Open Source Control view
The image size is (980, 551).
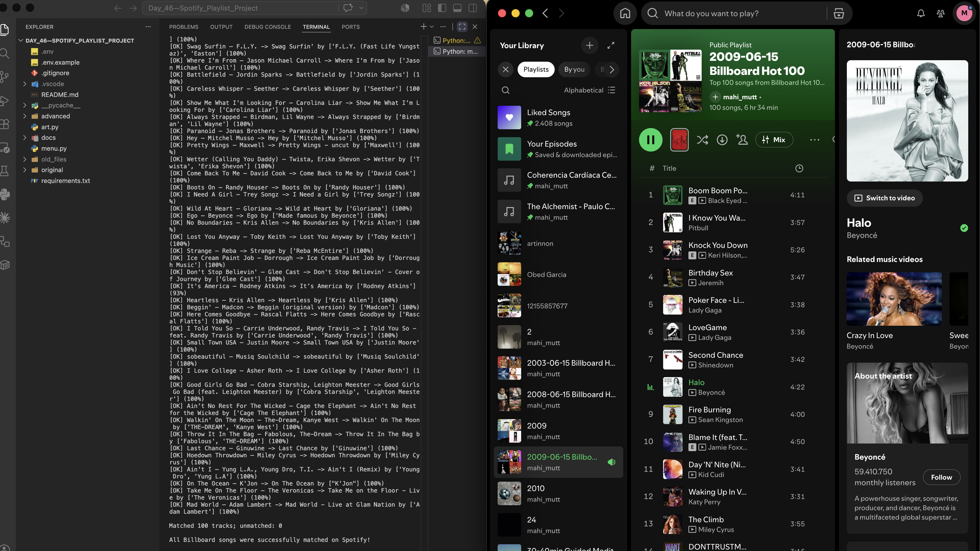[5, 76]
